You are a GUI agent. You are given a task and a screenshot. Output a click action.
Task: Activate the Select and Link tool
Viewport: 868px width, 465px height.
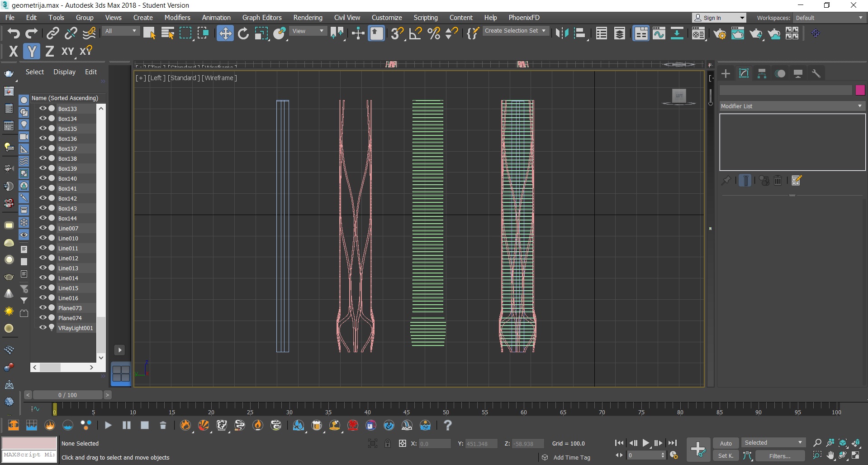coord(53,34)
